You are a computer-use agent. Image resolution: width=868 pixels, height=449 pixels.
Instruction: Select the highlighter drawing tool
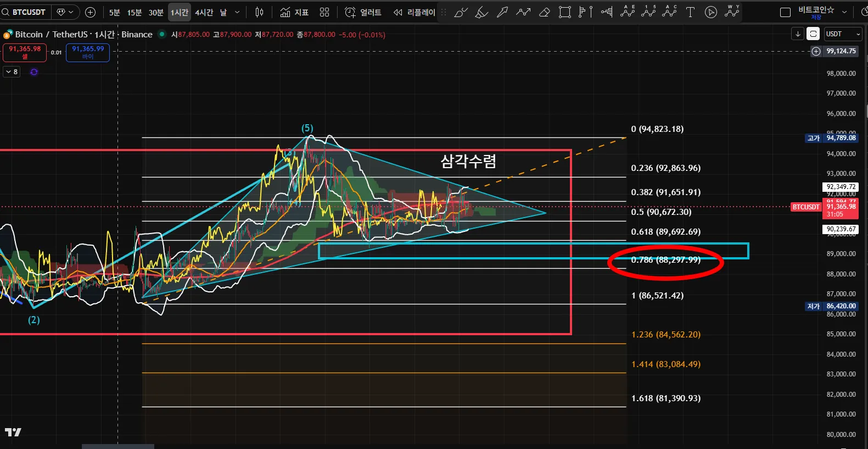(x=481, y=12)
